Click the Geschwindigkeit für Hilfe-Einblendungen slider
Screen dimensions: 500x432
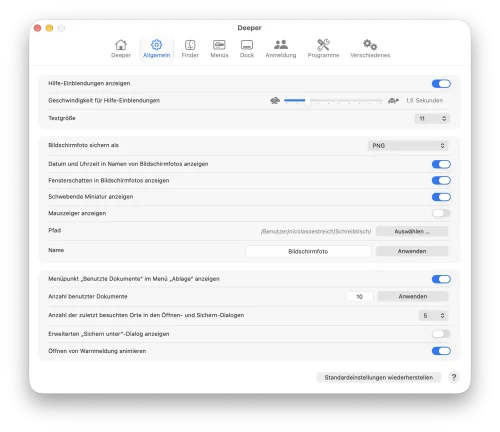333,100
